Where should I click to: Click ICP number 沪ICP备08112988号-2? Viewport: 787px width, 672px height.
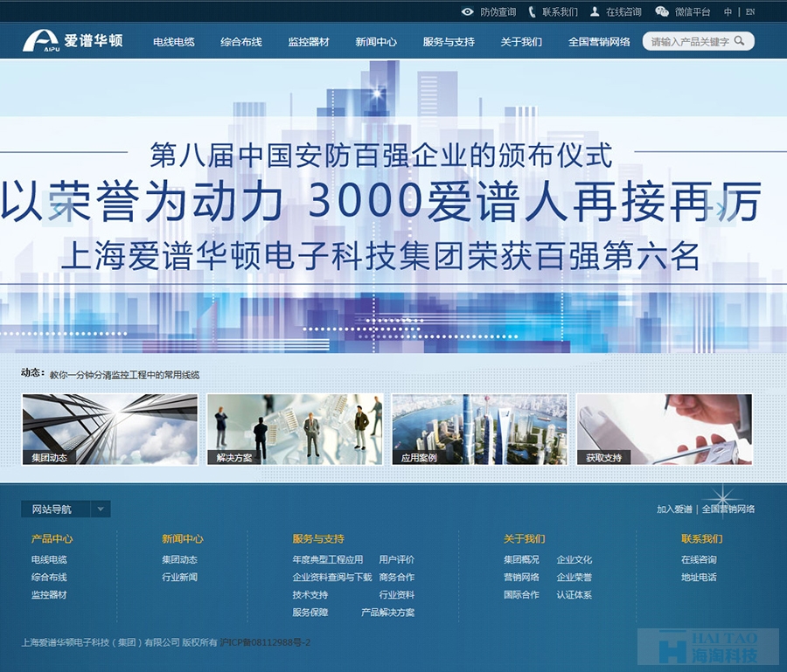click(x=265, y=642)
